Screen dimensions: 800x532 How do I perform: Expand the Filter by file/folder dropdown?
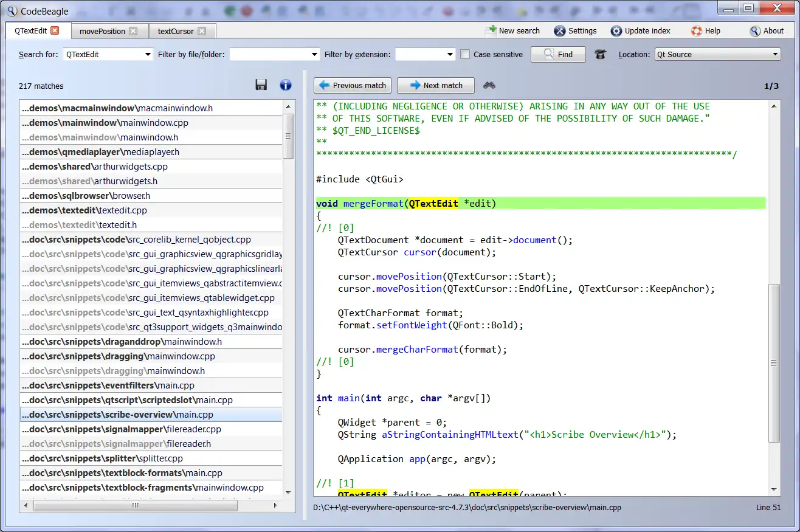coord(314,54)
